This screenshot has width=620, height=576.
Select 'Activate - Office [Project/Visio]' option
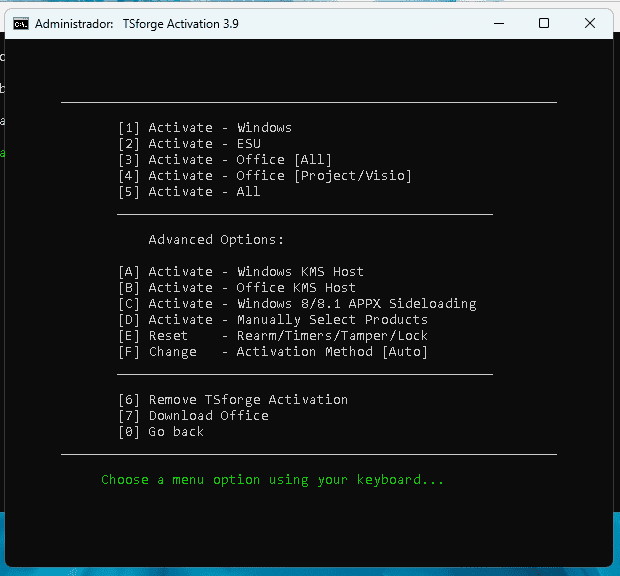[264, 176]
